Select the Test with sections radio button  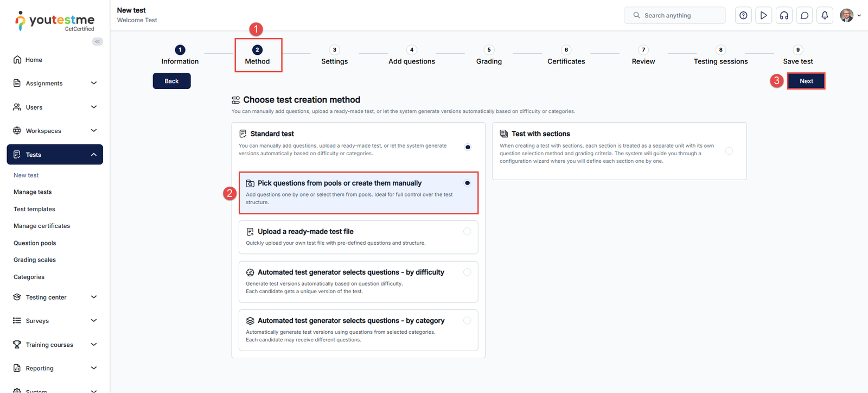pyautogui.click(x=729, y=151)
